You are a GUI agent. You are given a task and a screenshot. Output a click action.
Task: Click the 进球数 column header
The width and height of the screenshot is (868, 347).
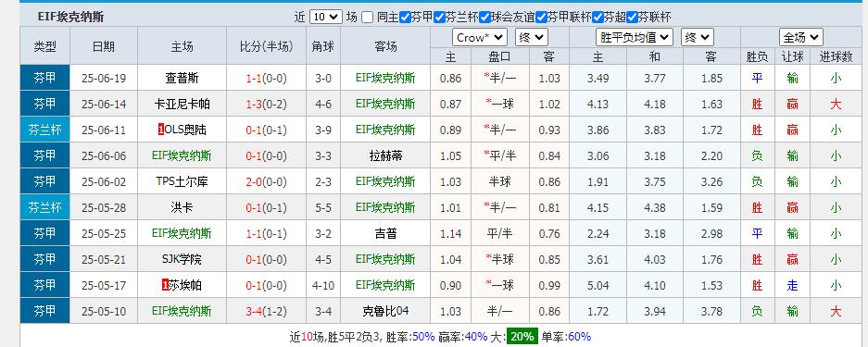(836, 56)
